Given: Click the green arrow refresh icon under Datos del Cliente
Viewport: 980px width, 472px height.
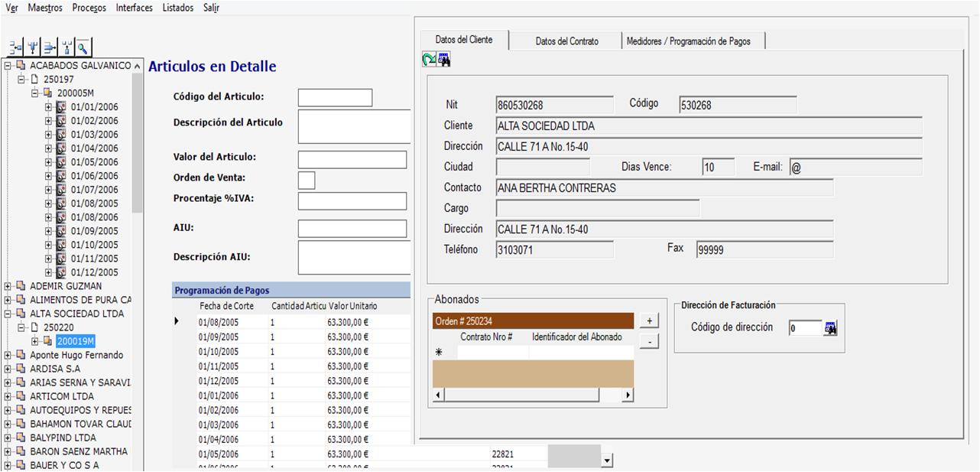Looking at the screenshot, I should tap(429, 60).
